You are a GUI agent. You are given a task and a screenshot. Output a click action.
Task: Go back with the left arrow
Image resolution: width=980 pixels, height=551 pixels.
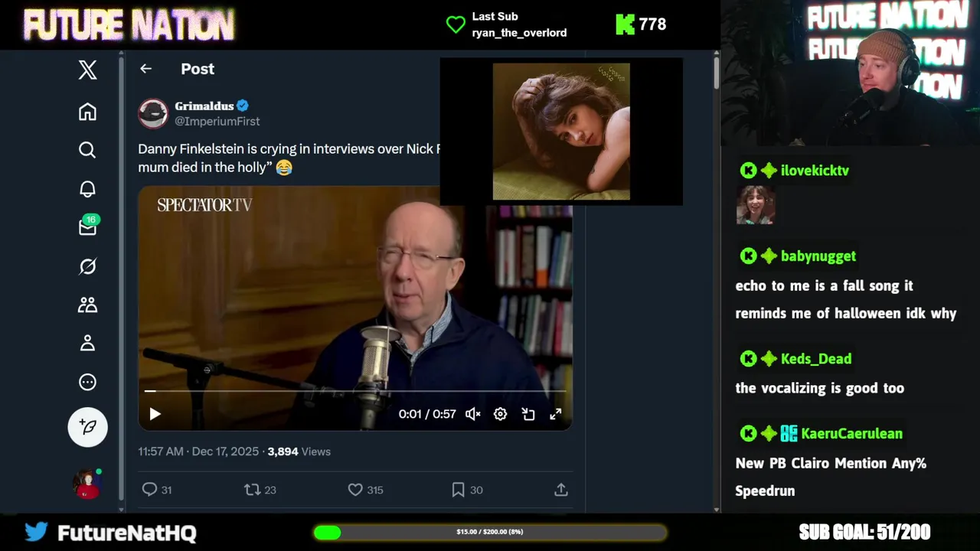click(145, 69)
